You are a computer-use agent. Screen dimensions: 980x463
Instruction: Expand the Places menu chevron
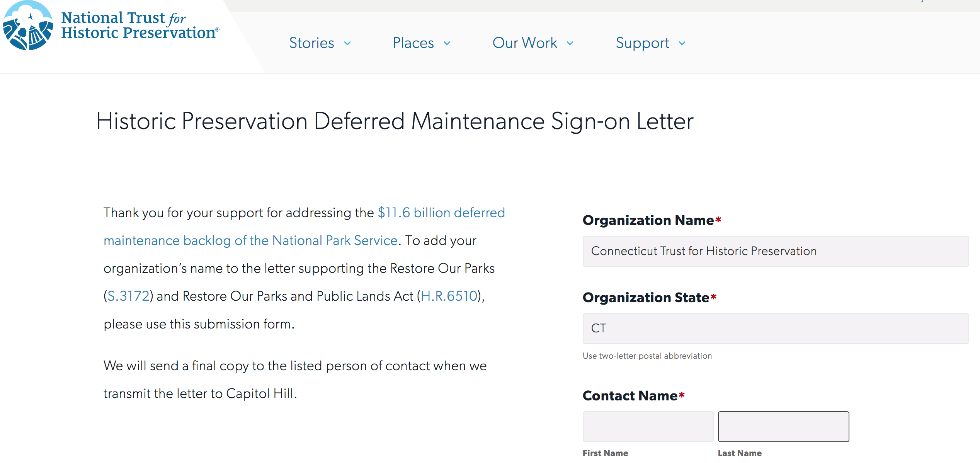point(447,43)
